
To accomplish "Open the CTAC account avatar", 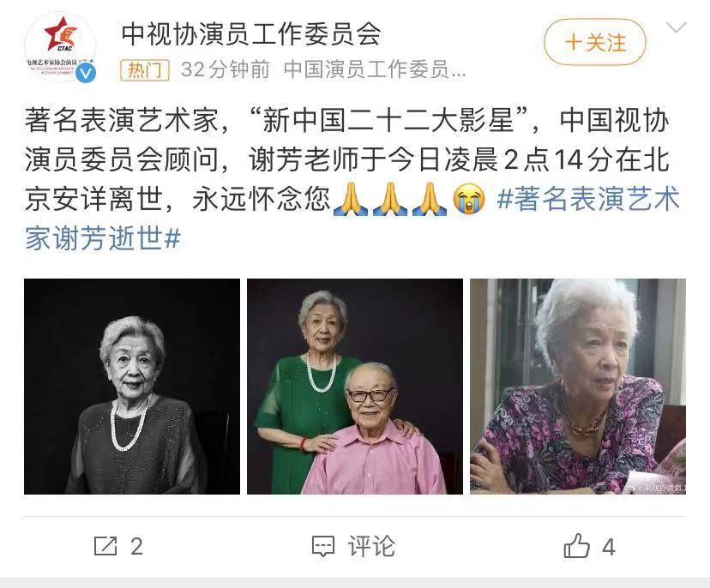I will click(60, 46).
